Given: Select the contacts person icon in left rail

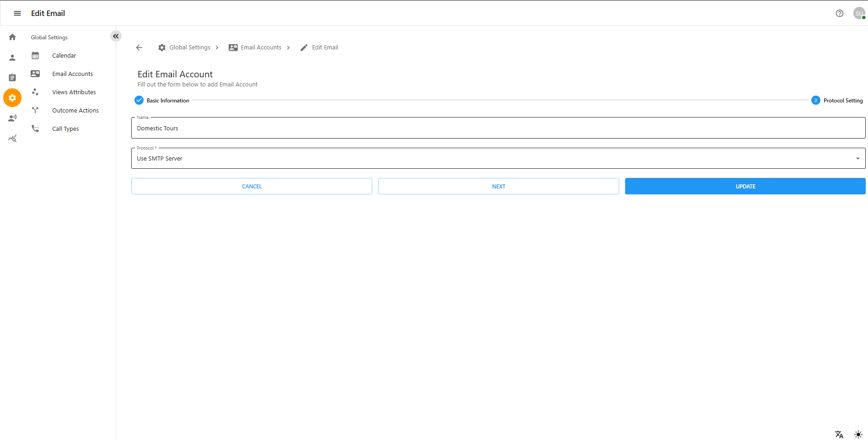Looking at the screenshot, I should 12,57.
